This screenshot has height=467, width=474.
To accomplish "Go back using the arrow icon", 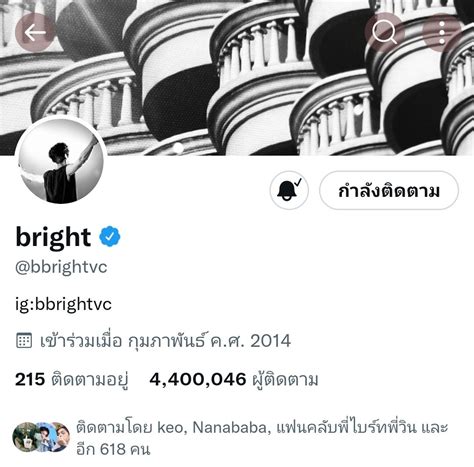I will coord(35,32).
